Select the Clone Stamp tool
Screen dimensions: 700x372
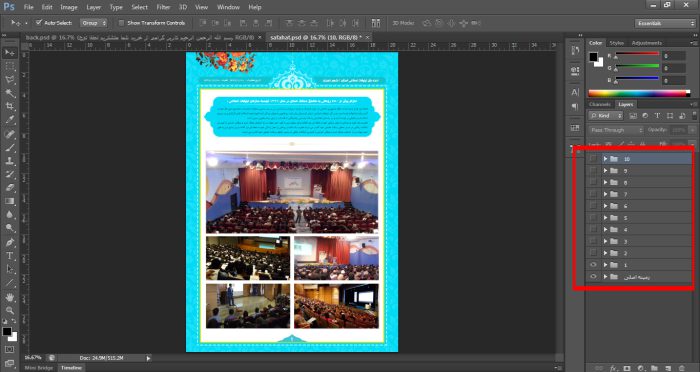point(10,161)
